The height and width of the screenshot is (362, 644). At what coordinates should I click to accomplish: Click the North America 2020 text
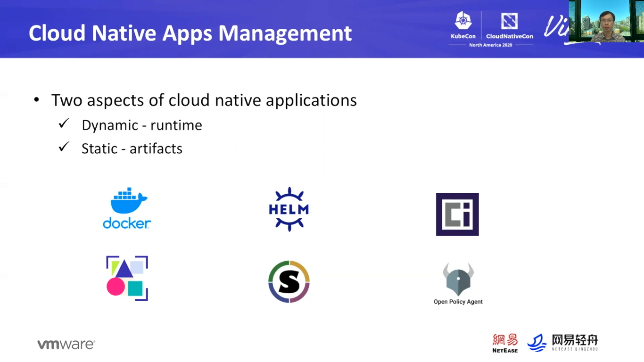(490, 45)
